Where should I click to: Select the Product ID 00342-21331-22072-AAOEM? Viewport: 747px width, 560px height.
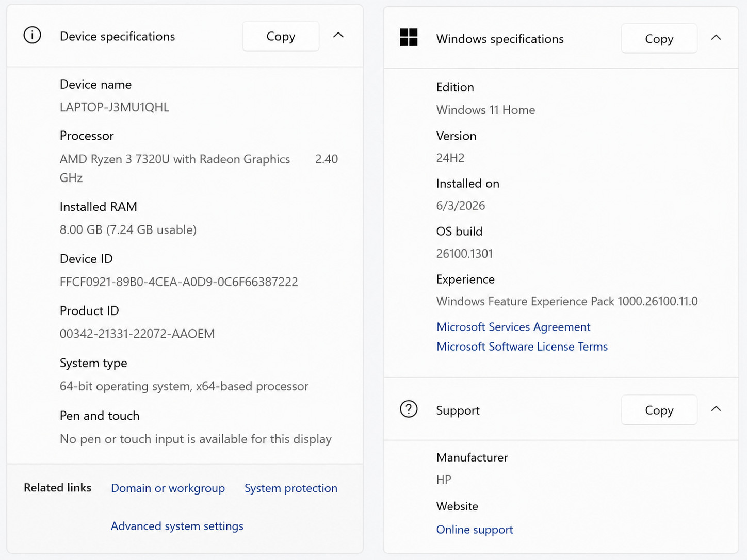click(x=137, y=334)
